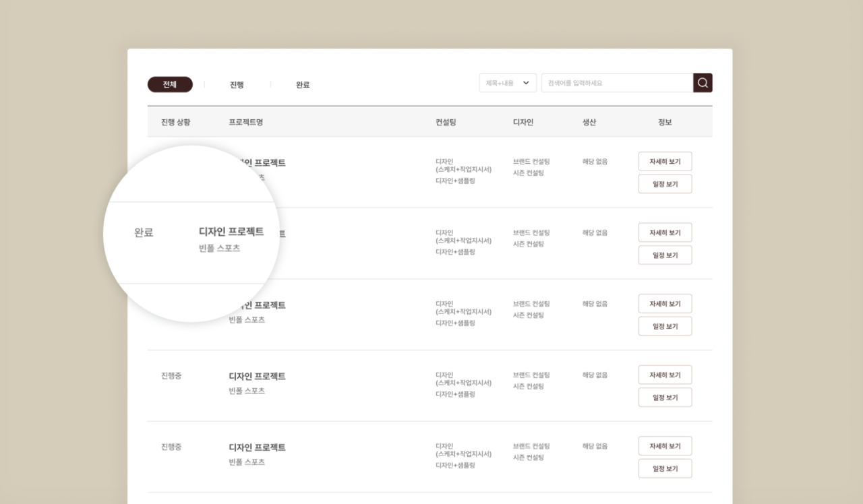This screenshot has width=863, height=504.
Task: Click the 생산 column header
Action: click(x=589, y=122)
